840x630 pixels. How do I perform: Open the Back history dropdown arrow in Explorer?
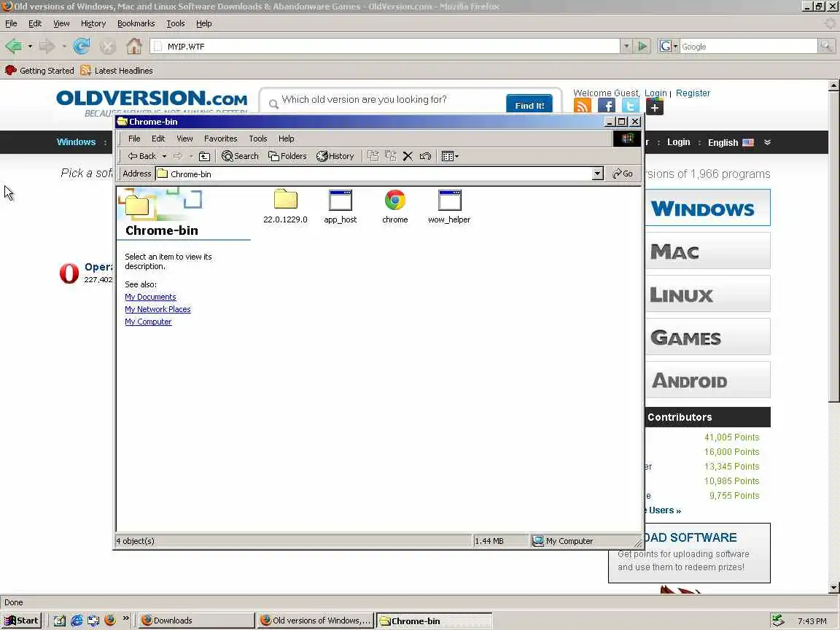click(165, 157)
